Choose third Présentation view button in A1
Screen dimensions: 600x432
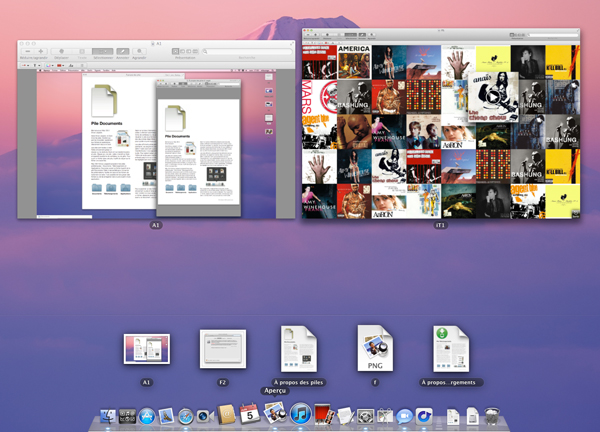tap(189, 51)
